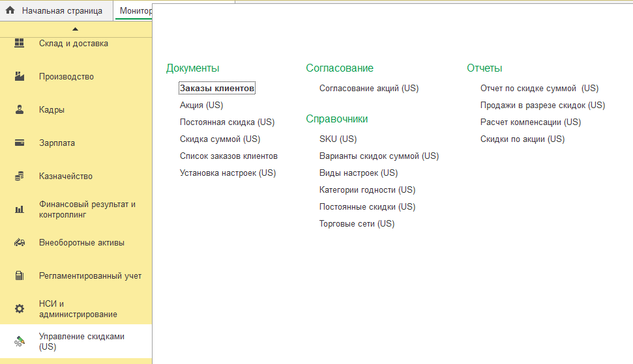This screenshot has height=364, width=633.
Task: Open the SKU (US) catalog
Action: point(338,139)
